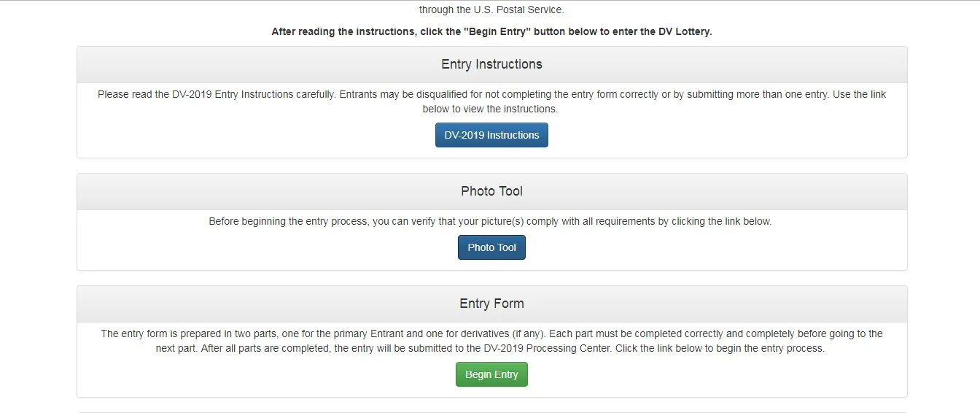Click 'Before beginning the entry process' text
980x413 pixels.
point(288,221)
